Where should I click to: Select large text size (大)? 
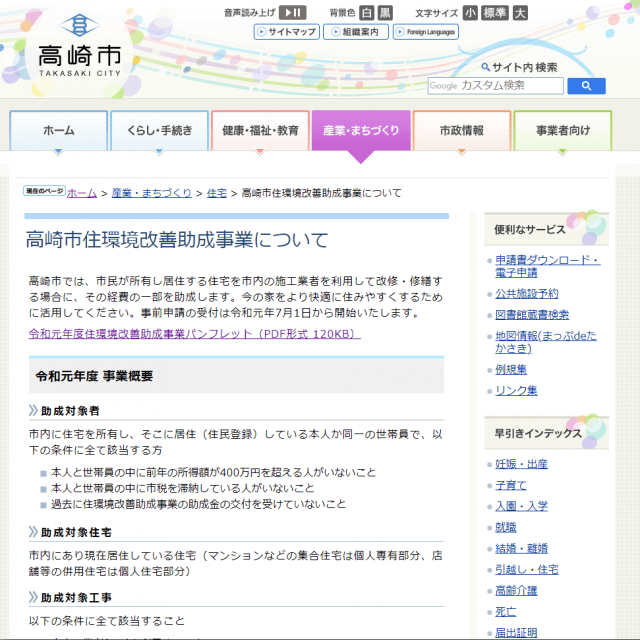[519, 13]
